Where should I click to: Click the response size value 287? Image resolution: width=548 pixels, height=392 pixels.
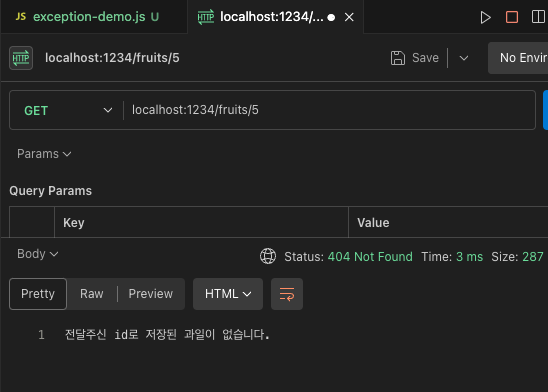[533, 257]
